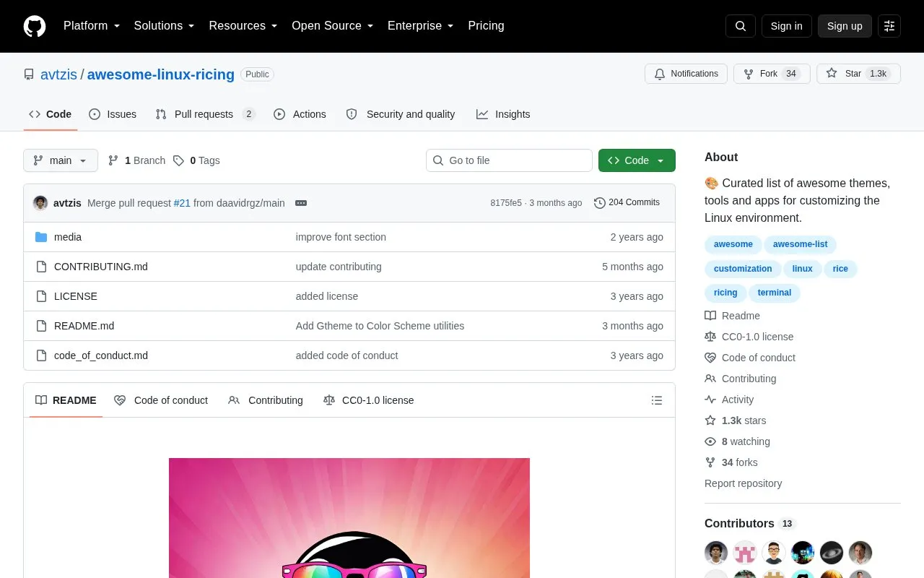The image size is (924, 578).
Task: Expand commit message ellipsis button
Action: click(301, 203)
